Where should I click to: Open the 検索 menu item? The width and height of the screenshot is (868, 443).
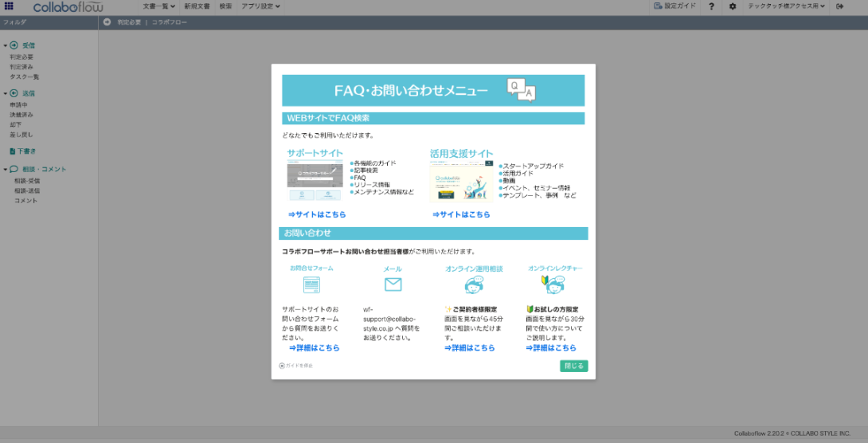225,6
